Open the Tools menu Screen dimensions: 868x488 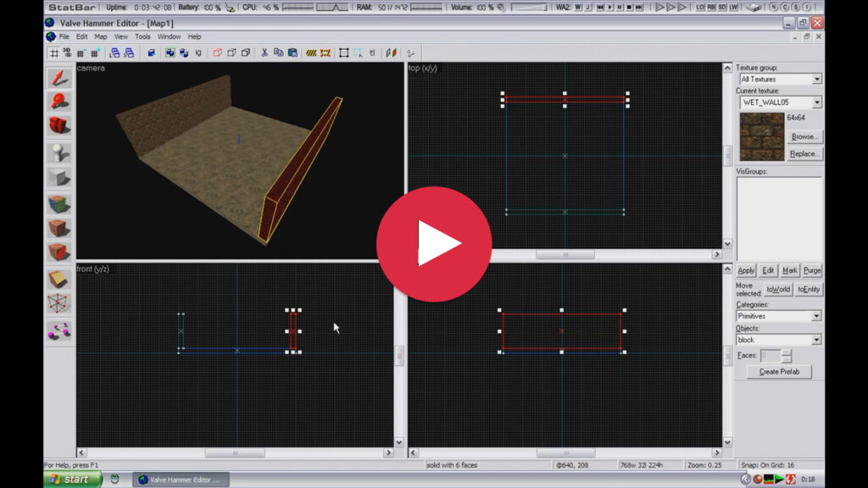(x=142, y=36)
